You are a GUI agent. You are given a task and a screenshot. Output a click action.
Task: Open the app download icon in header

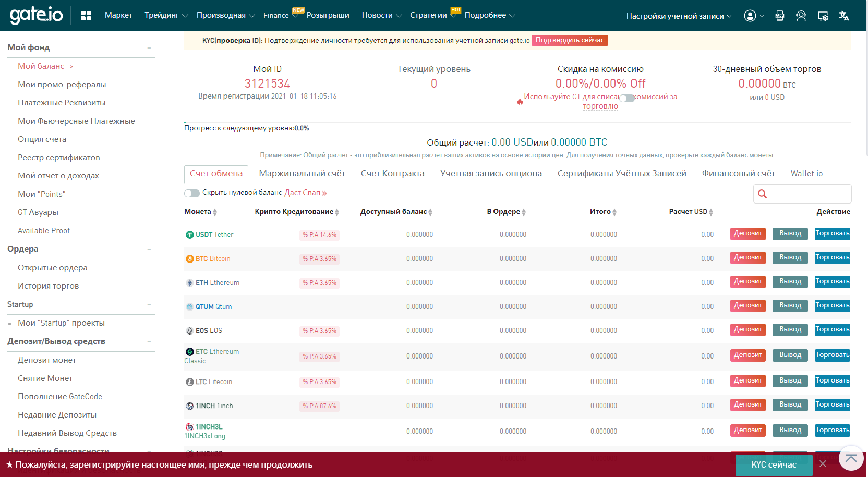pyautogui.click(x=780, y=16)
